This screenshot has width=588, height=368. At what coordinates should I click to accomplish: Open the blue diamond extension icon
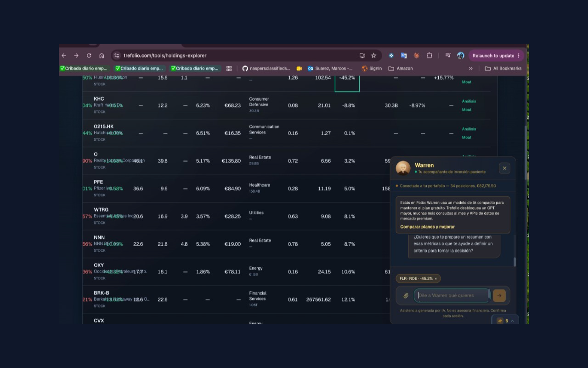(x=391, y=56)
